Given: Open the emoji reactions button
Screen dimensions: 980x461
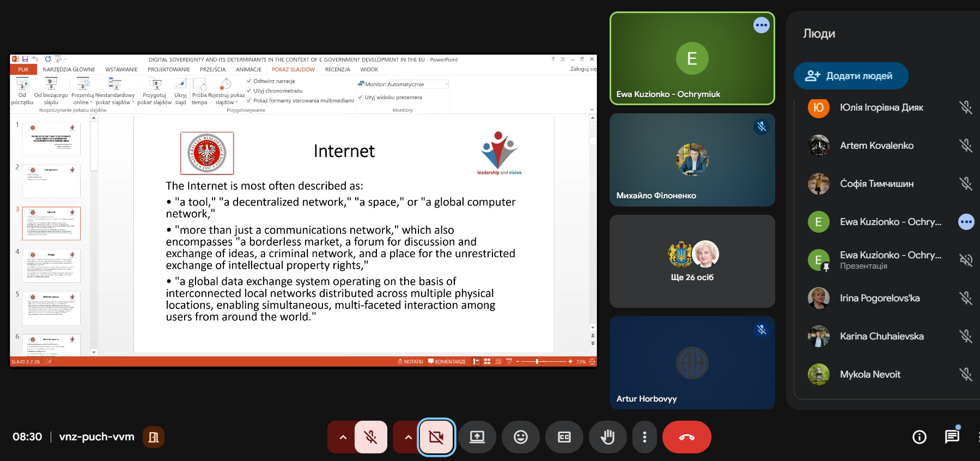Looking at the screenshot, I should tap(521, 437).
